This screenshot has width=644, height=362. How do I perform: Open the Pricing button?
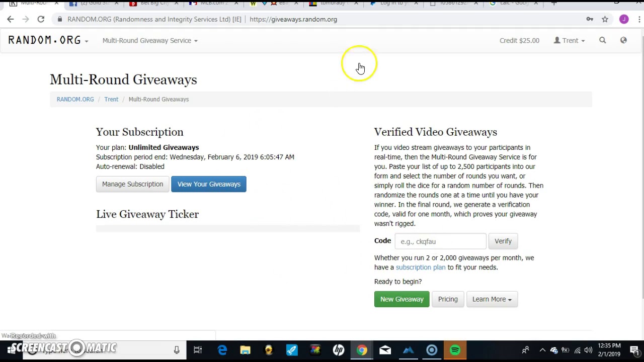[448, 299]
